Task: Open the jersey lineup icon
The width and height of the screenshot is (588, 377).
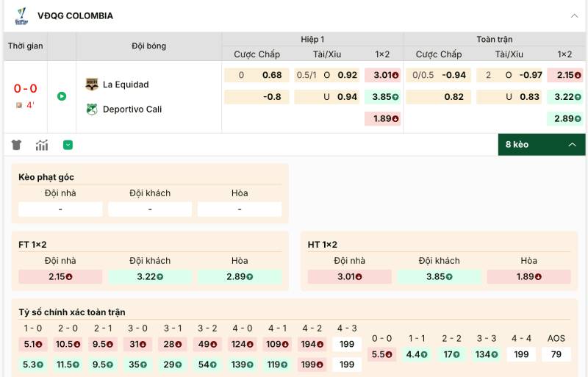Action: 16,145
